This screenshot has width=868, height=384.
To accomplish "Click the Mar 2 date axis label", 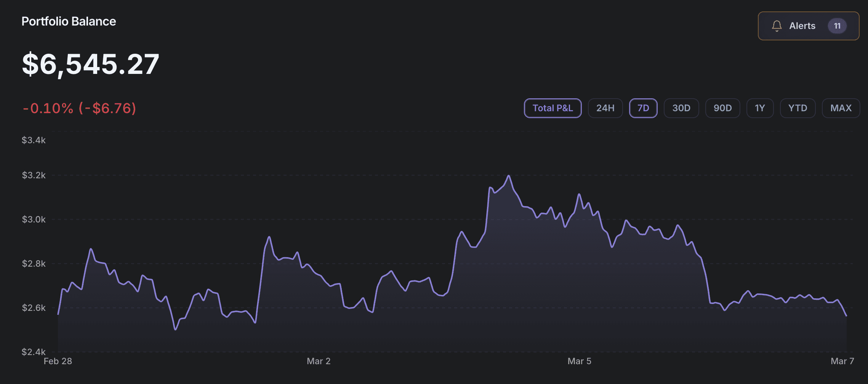I will [319, 361].
